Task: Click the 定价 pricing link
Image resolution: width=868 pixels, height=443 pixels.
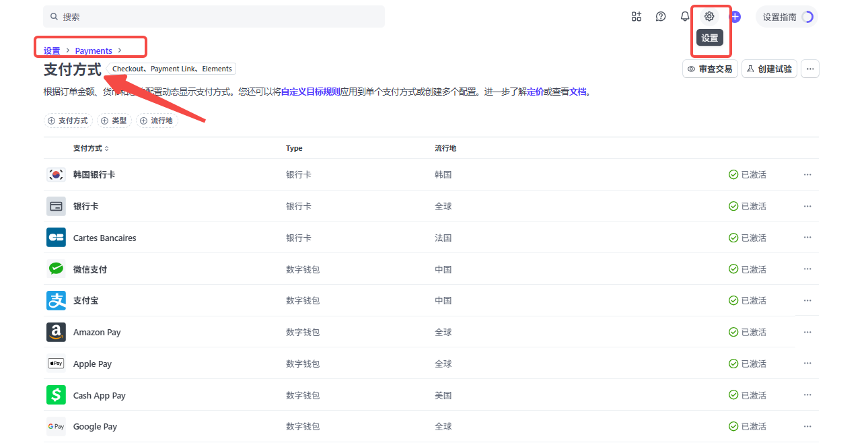Action: [534, 92]
